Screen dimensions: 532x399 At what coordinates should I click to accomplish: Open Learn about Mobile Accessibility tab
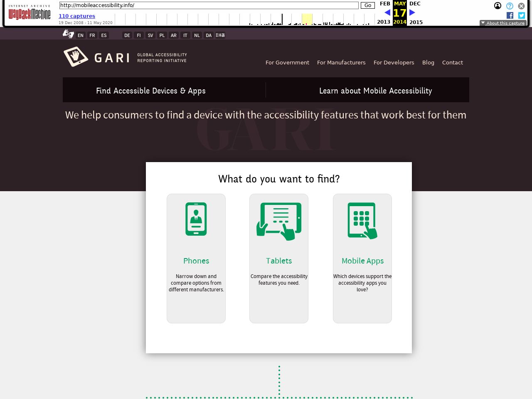coord(375,91)
